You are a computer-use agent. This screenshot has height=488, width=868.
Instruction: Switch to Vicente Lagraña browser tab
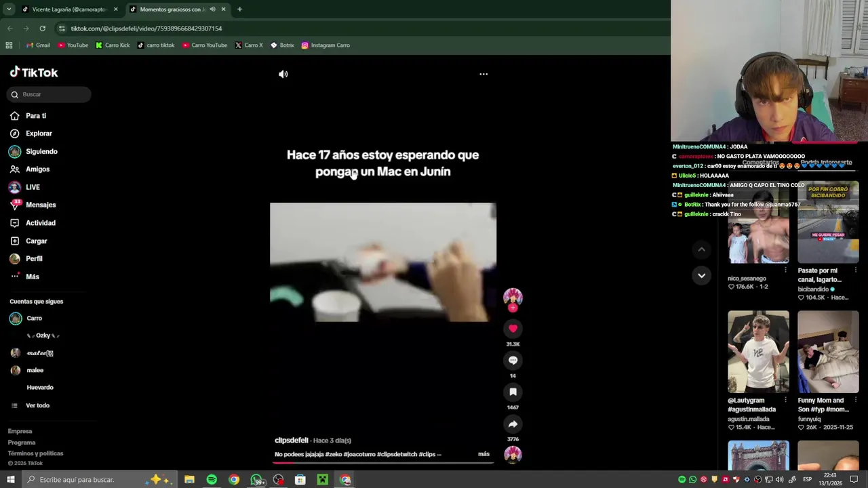(x=69, y=9)
